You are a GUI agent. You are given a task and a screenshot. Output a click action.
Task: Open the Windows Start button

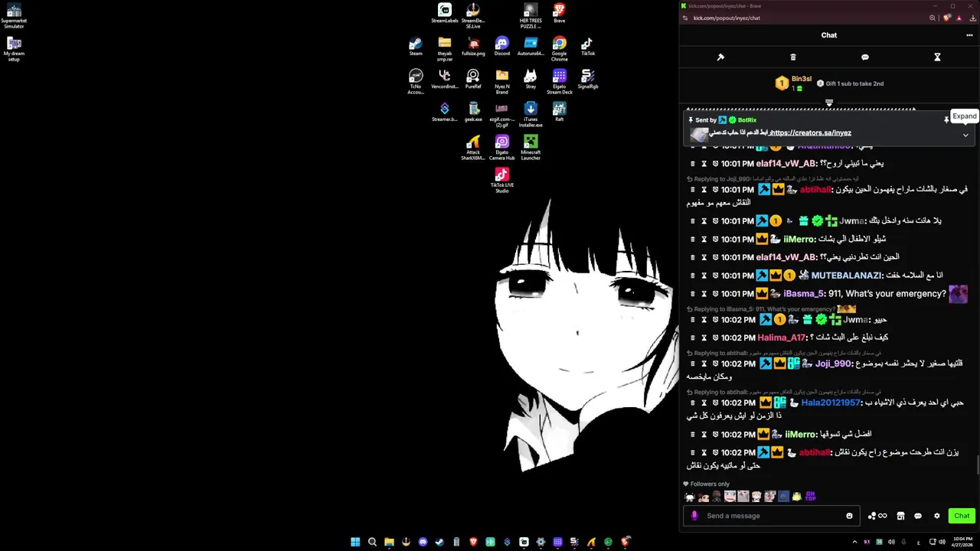355,542
